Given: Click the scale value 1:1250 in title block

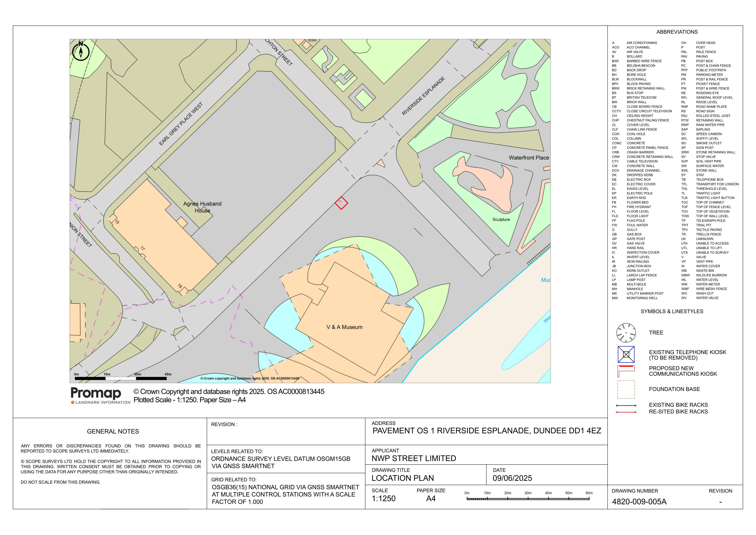Looking at the screenshot, I should [x=384, y=498].
